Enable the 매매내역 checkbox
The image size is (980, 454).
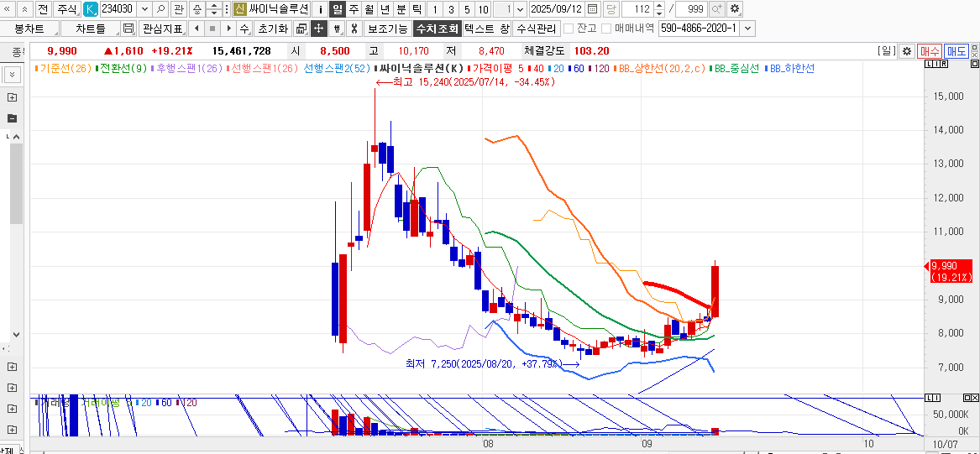(606, 29)
